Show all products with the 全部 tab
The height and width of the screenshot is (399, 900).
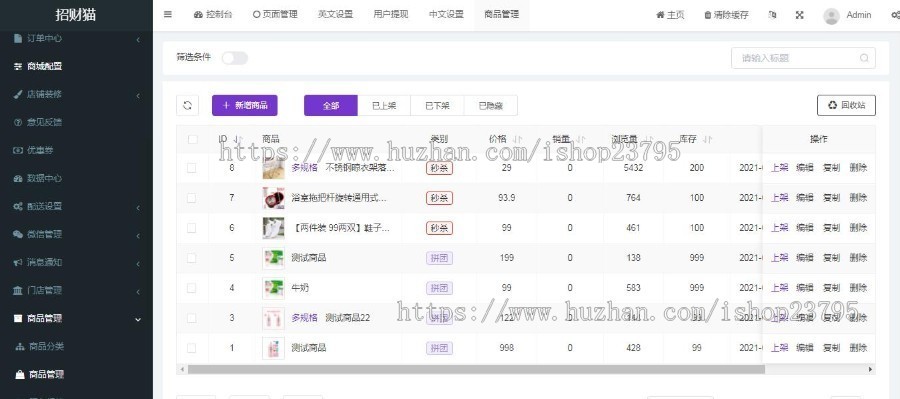coord(331,106)
